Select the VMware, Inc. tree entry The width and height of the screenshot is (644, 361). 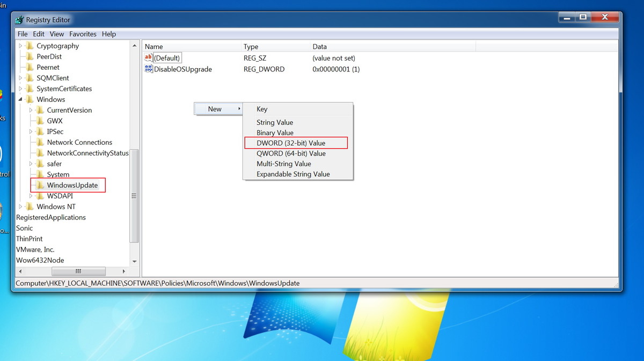tap(35, 249)
